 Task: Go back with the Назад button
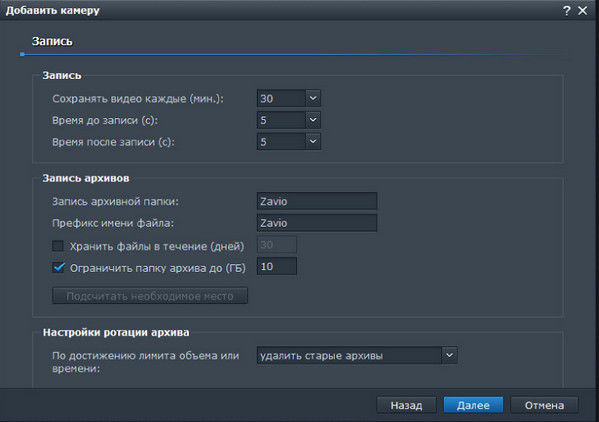tap(406, 405)
